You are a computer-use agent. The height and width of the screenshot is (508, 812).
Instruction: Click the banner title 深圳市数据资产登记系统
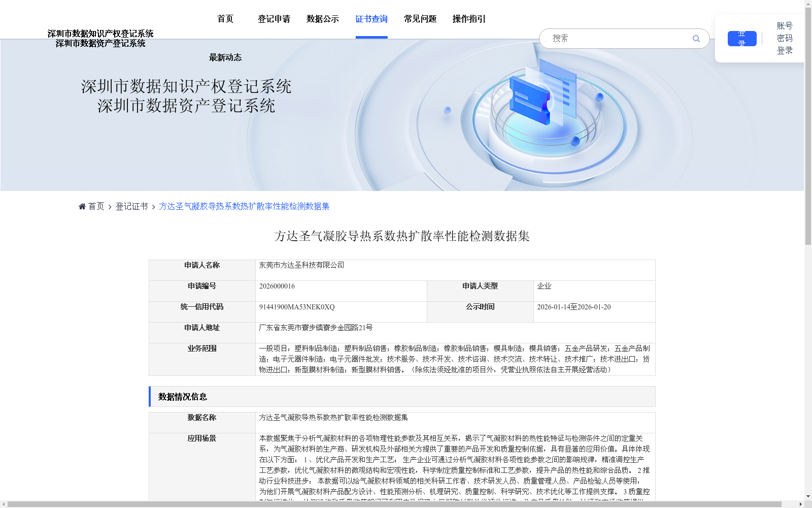pyautogui.click(x=186, y=106)
